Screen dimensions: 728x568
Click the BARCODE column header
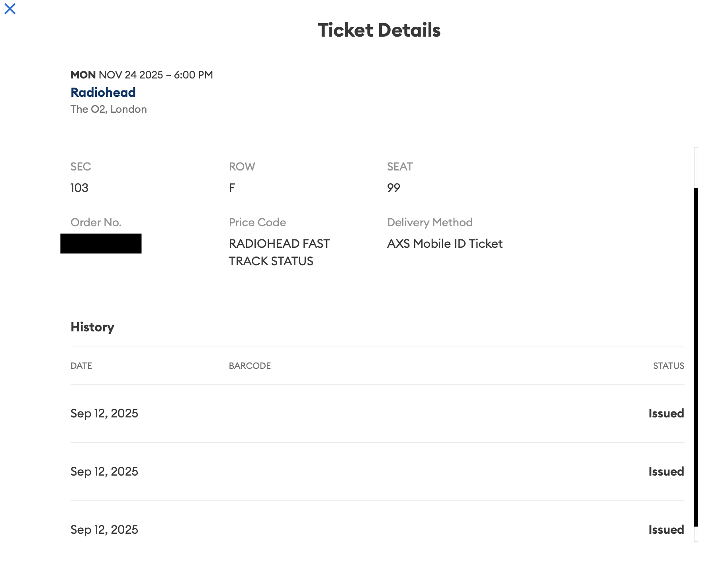pyautogui.click(x=250, y=366)
